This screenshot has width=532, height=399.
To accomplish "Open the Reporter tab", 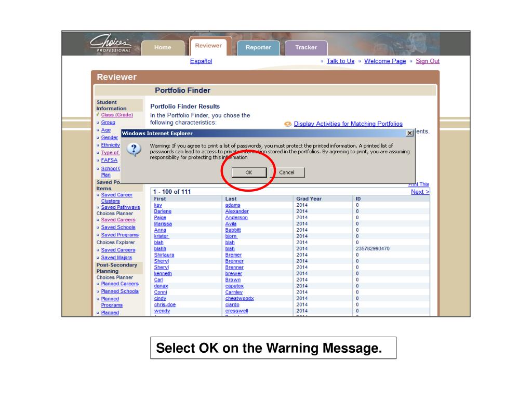I will click(x=258, y=47).
